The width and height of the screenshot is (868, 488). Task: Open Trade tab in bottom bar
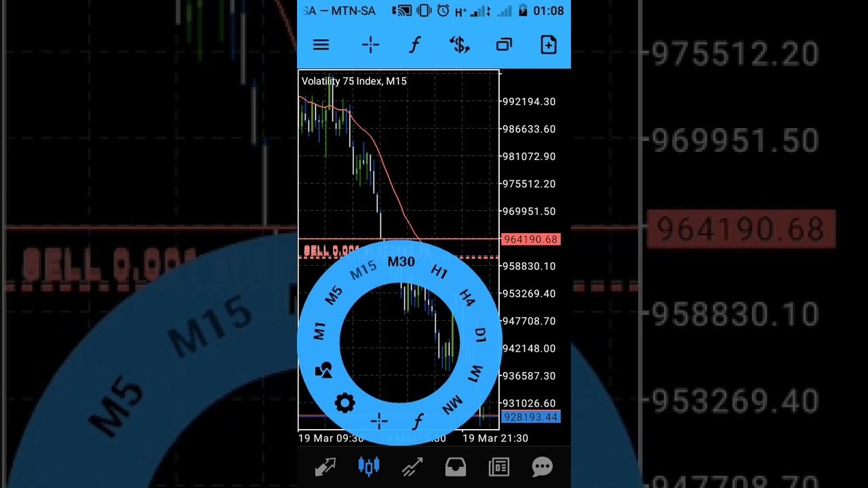coord(412,466)
